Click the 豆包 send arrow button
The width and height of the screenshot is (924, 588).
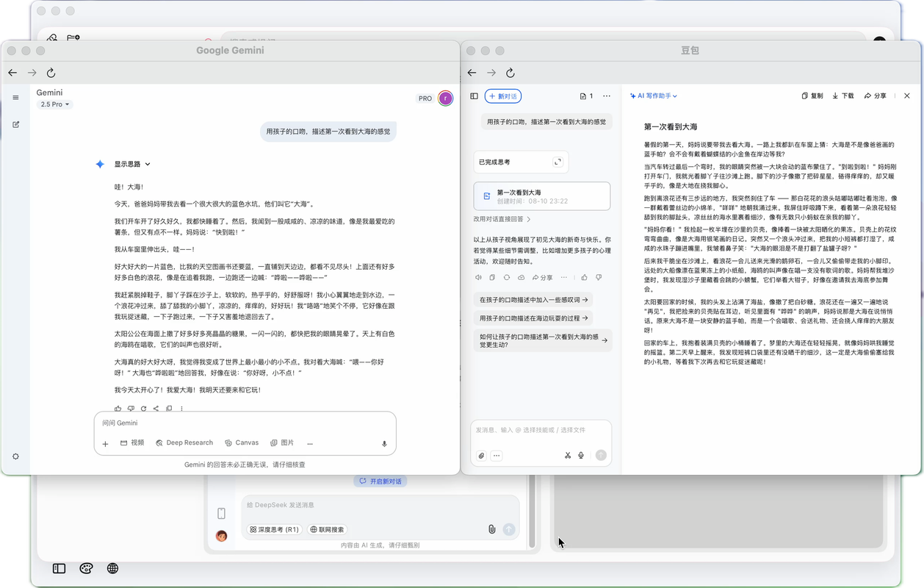tap(601, 456)
